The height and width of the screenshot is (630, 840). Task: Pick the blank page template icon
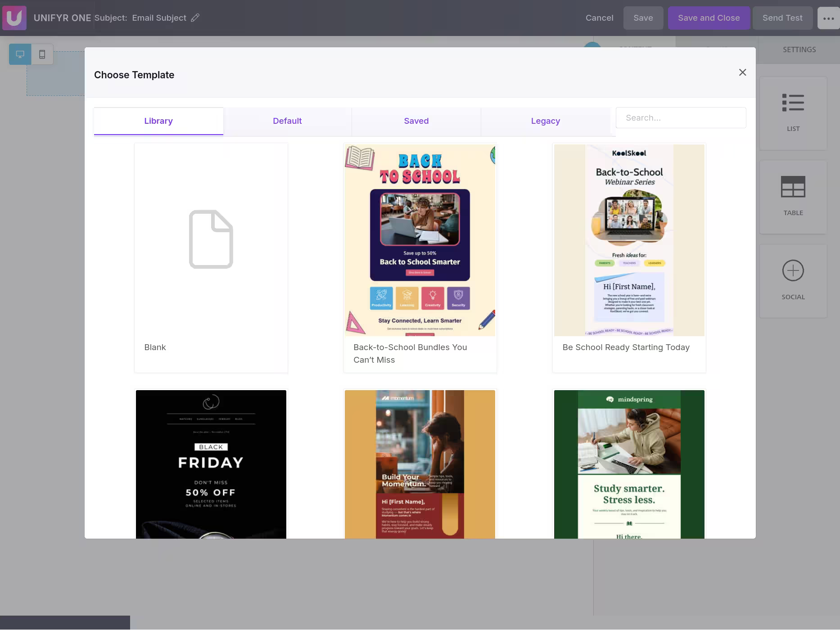coord(211,239)
